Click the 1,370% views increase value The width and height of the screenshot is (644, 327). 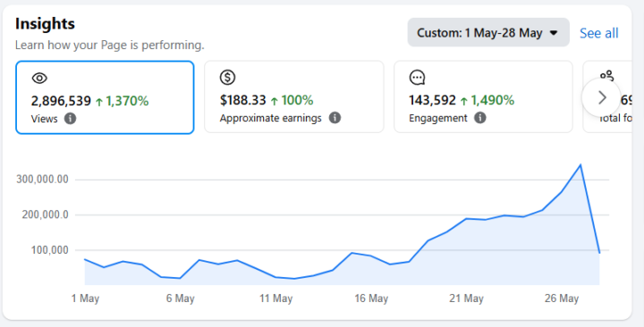point(127,101)
